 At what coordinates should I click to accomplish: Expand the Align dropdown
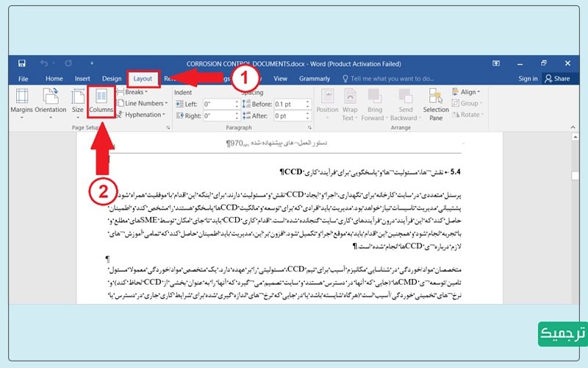pyautogui.click(x=466, y=92)
